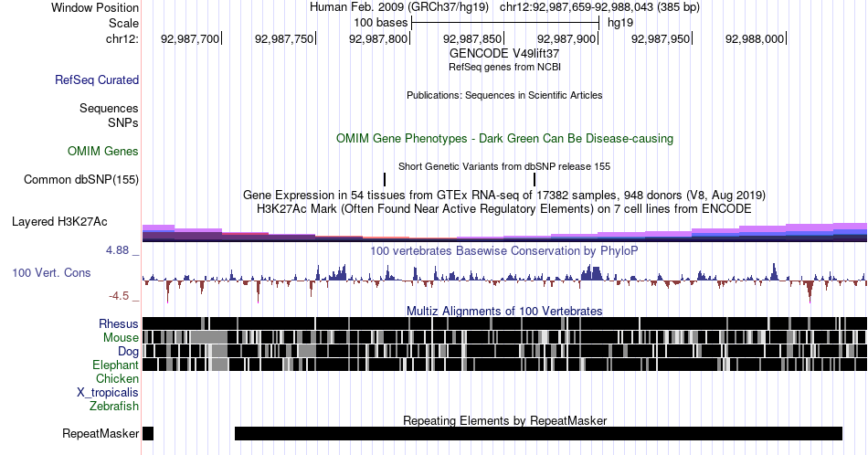This screenshot has height=455, width=868.
Task: Click the H3K27Ac Mark ENCODE title
Action: coord(504,208)
